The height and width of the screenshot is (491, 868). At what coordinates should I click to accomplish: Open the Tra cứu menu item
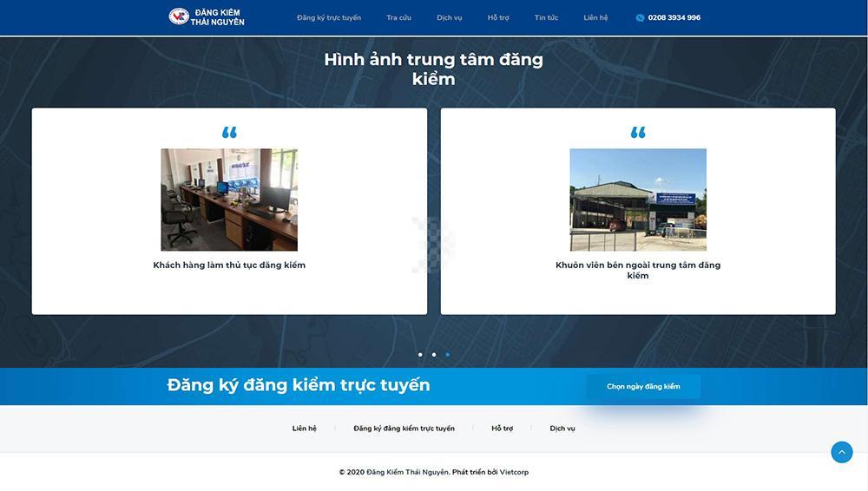398,17
